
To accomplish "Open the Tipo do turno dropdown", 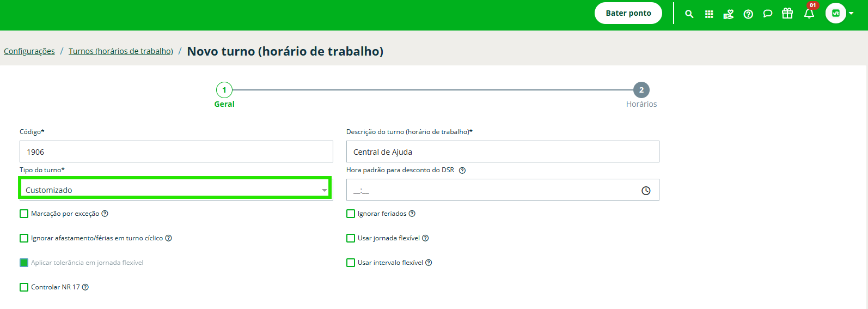I will tap(175, 189).
